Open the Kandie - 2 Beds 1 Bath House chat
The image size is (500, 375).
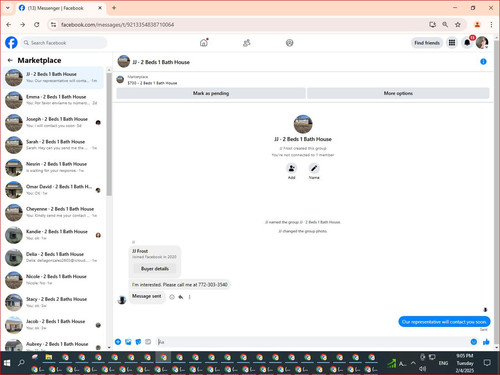coord(53,235)
